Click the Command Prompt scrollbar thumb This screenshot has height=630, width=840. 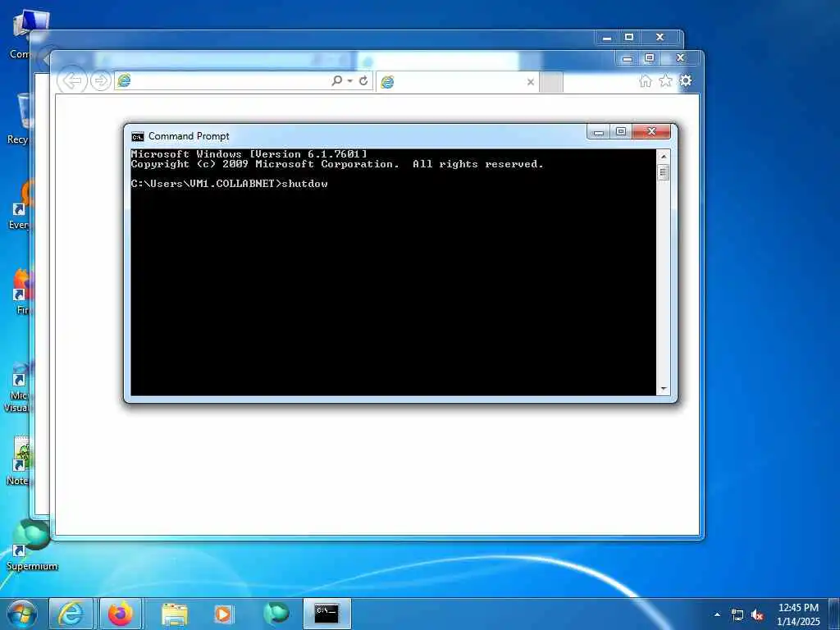coord(663,172)
